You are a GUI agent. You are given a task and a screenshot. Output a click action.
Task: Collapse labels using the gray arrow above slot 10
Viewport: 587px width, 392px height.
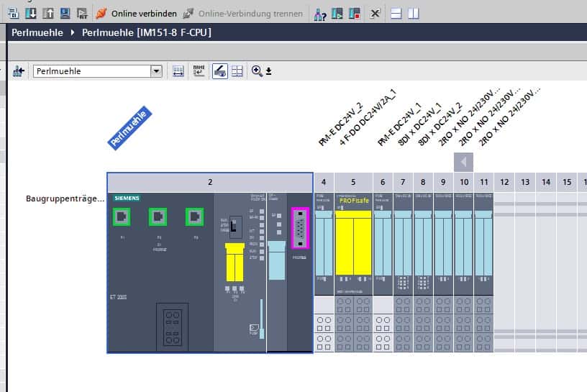[x=463, y=162]
